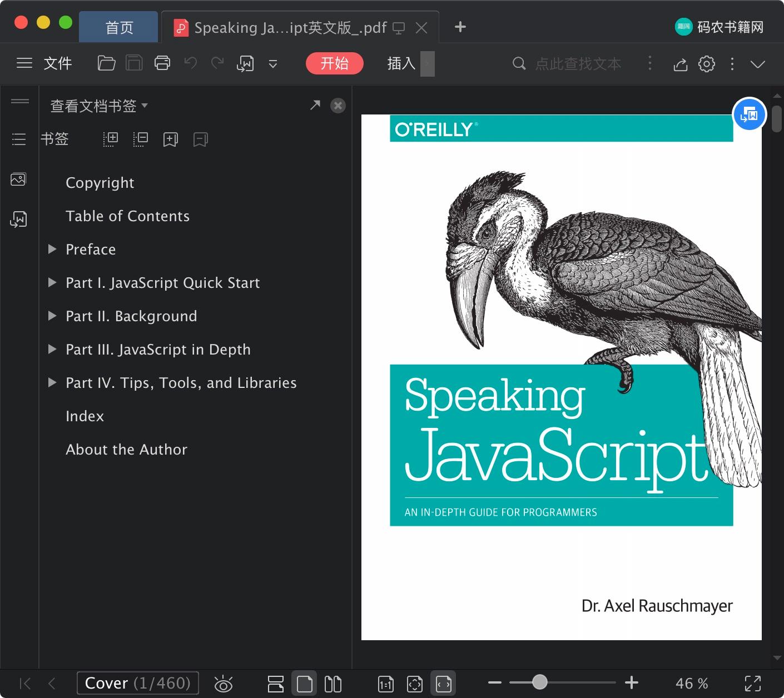784x698 pixels.
Task: Click the share export icon
Action: point(681,64)
